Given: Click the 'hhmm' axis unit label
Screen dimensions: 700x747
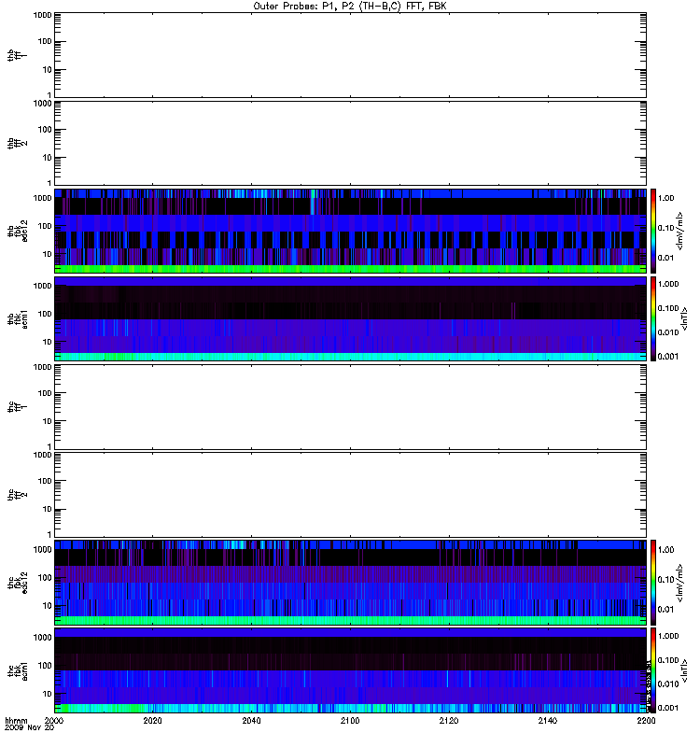Looking at the screenshot, I should (x=16, y=720).
